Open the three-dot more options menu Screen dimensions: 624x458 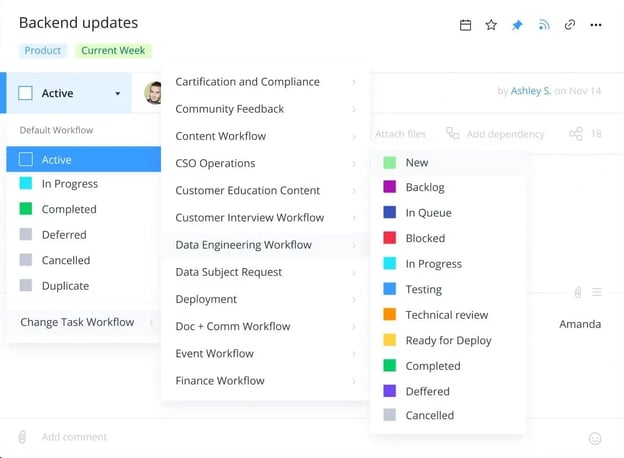click(596, 25)
